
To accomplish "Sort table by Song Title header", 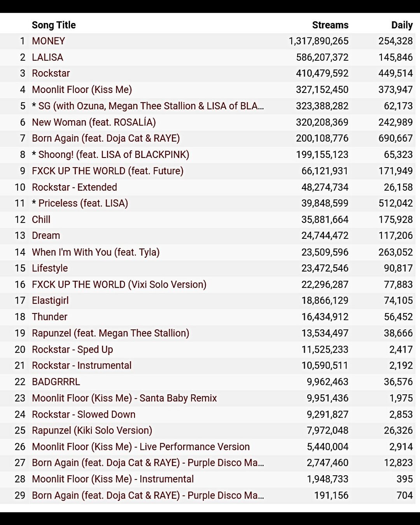I will (54, 25).
